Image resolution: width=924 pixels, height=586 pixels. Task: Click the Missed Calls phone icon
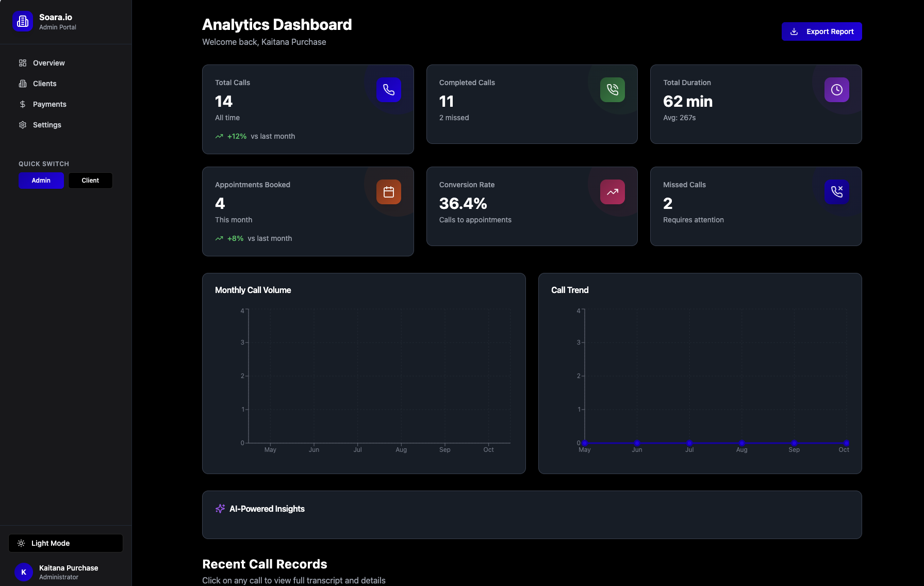click(836, 192)
